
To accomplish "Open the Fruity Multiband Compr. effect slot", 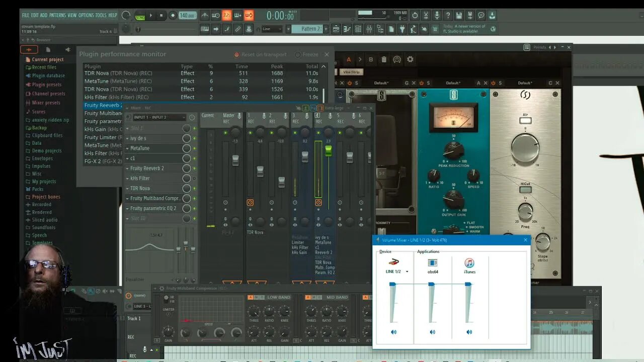I will coord(156,199).
